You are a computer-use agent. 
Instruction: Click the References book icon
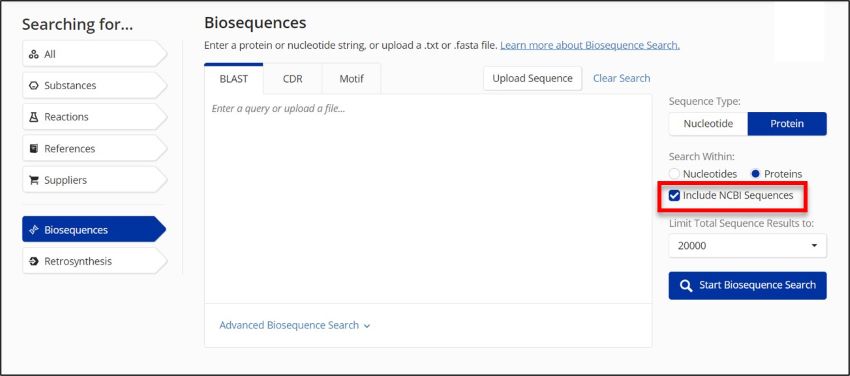34,148
